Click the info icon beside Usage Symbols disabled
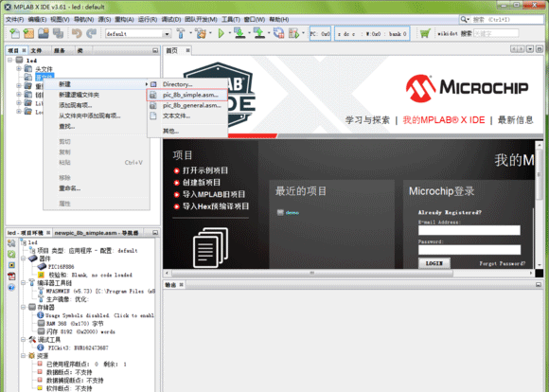This screenshot has width=549, height=392. [41, 315]
